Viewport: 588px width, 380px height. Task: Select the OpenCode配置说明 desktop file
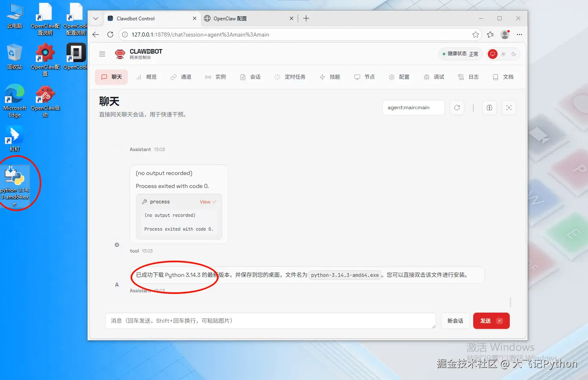[76, 19]
